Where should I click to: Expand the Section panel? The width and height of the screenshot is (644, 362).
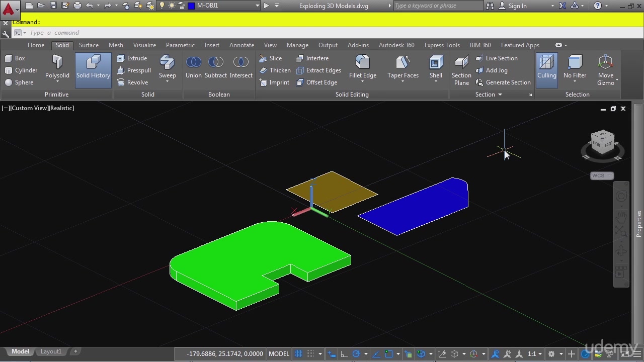[489, 95]
